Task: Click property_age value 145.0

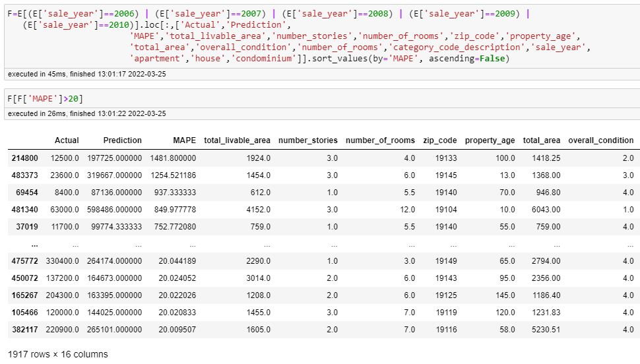Action: tap(505, 295)
